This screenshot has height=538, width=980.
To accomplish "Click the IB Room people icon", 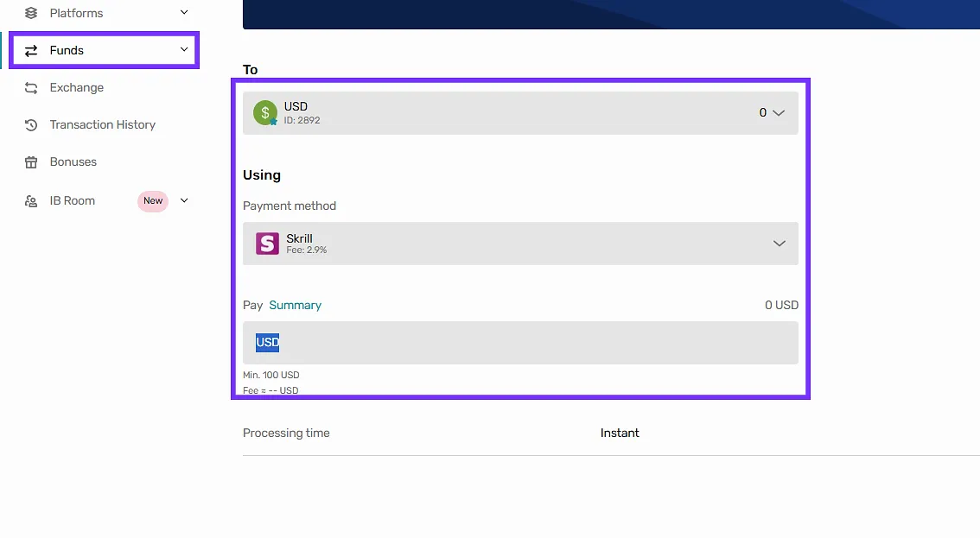I will [31, 200].
